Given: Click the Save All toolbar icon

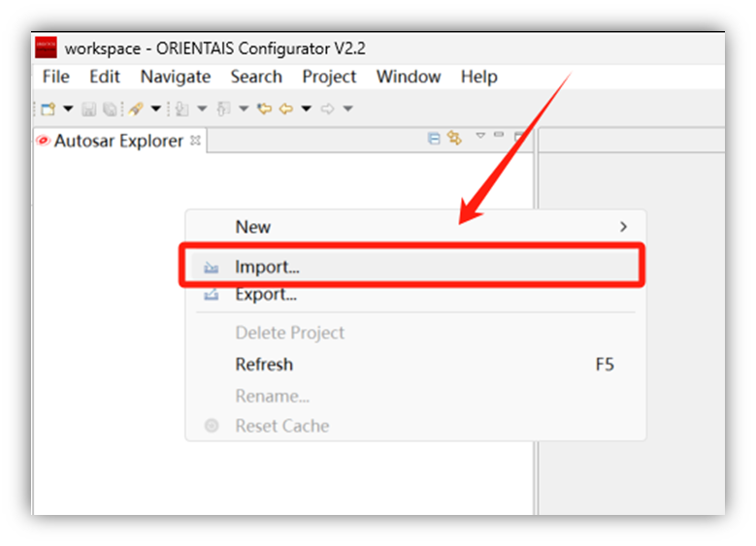Looking at the screenshot, I should tap(111, 110).
